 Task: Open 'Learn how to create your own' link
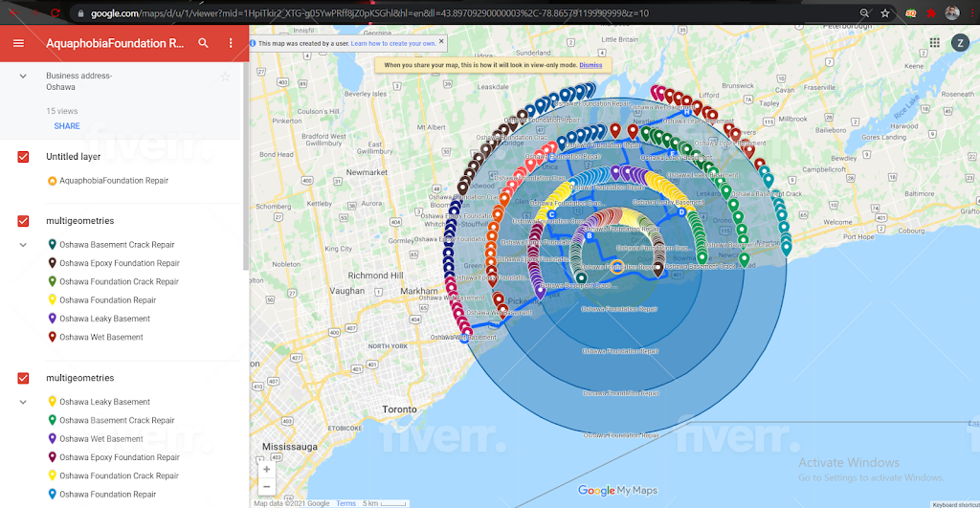tap(393, 43)
